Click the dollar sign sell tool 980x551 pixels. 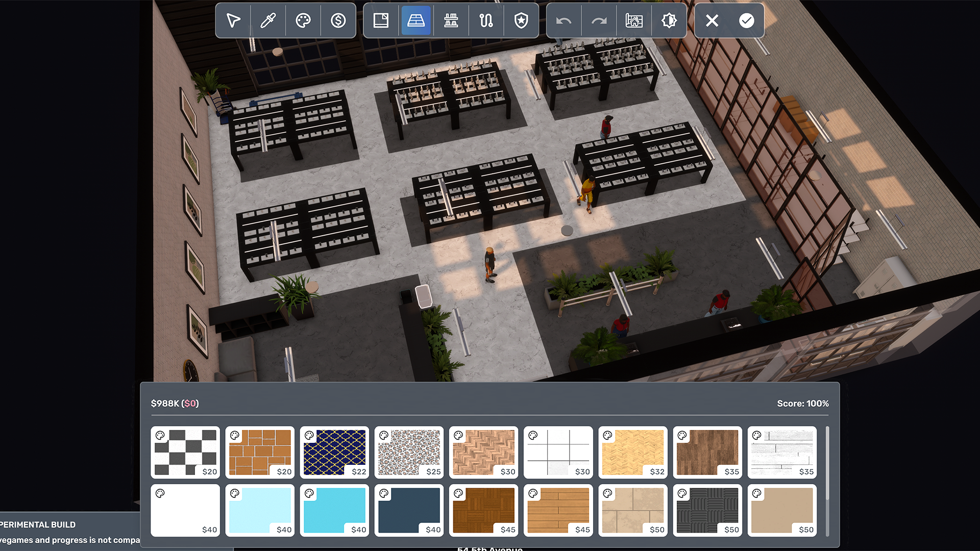[x=338, y=20]
